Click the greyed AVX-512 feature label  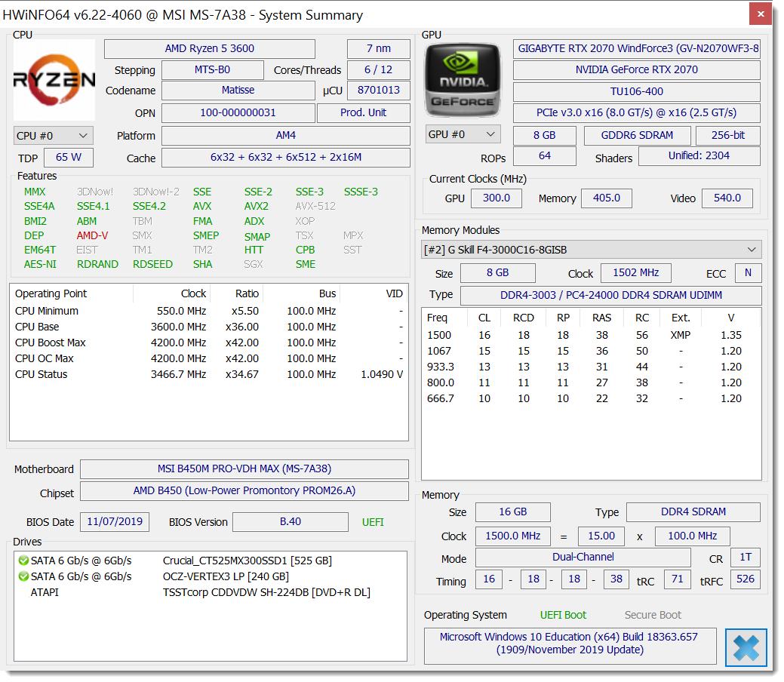point(315,207)
